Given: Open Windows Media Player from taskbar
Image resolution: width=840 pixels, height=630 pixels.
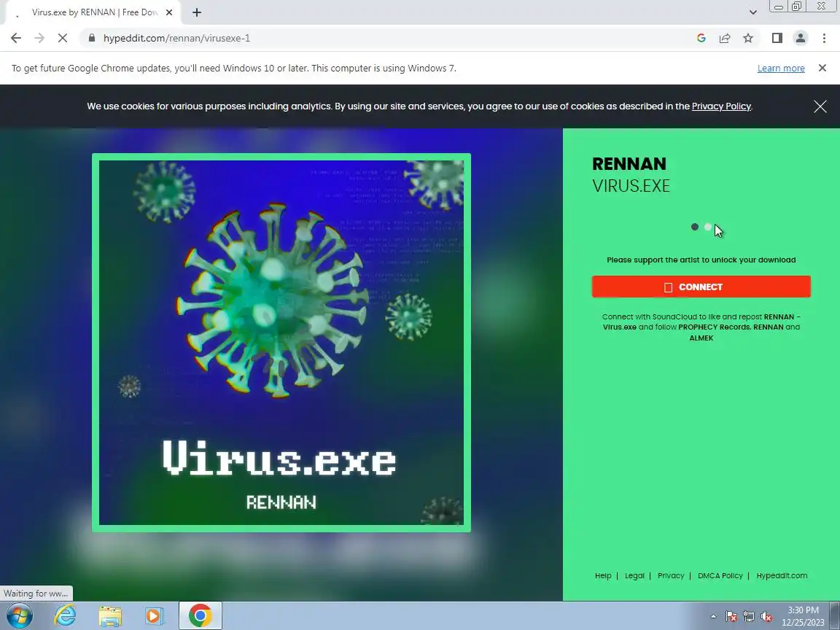Looking at the screenshot, I should (x=154, y=615).
